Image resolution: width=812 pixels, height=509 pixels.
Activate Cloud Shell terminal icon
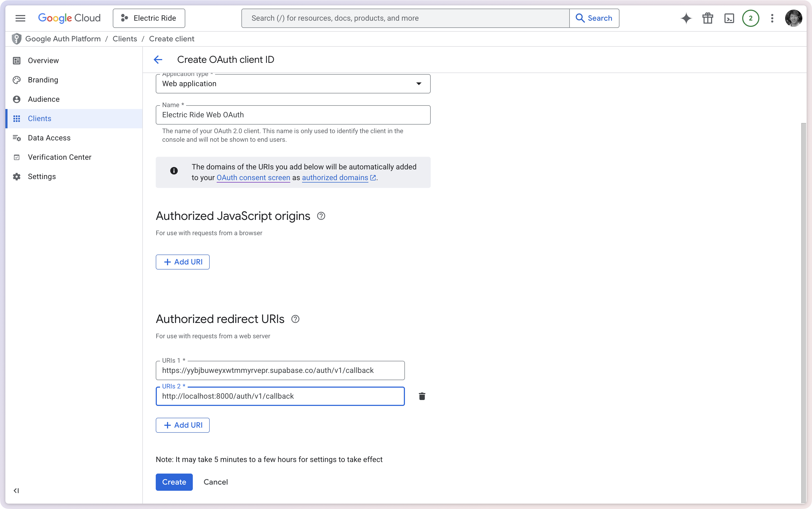click(729, 18)
